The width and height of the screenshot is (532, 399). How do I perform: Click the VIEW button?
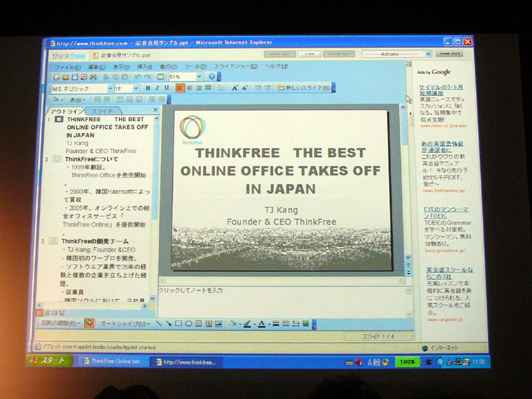(x=309, y=54)
